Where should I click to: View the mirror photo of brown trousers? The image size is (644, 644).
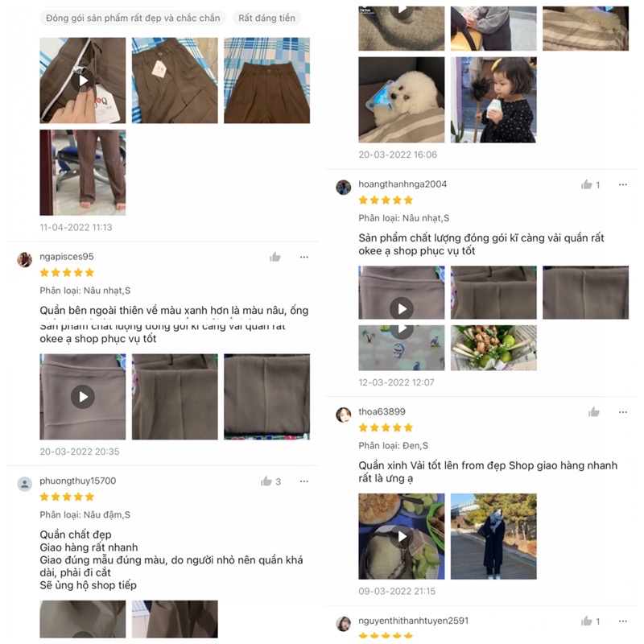(x=83, y=172)
